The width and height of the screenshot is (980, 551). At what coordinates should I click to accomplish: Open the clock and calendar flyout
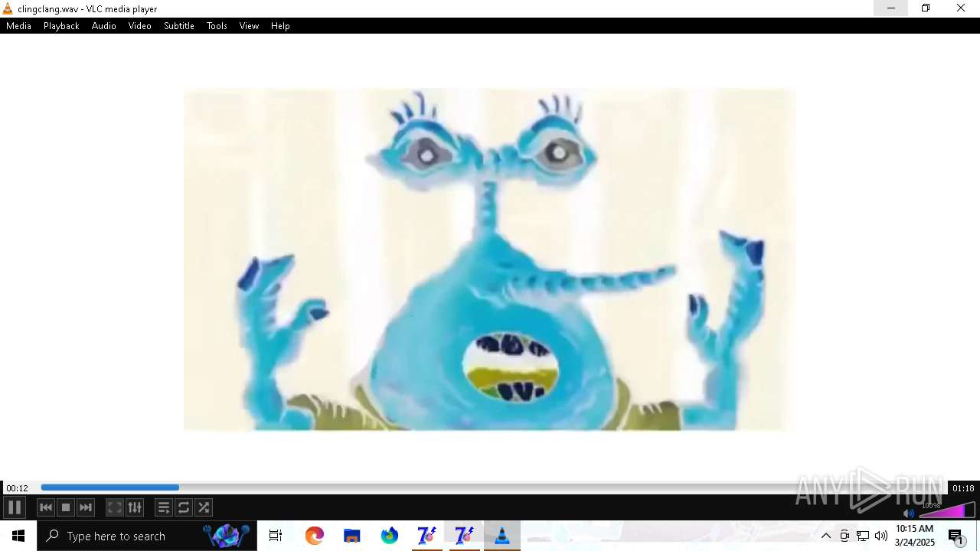tap(915, 536)
